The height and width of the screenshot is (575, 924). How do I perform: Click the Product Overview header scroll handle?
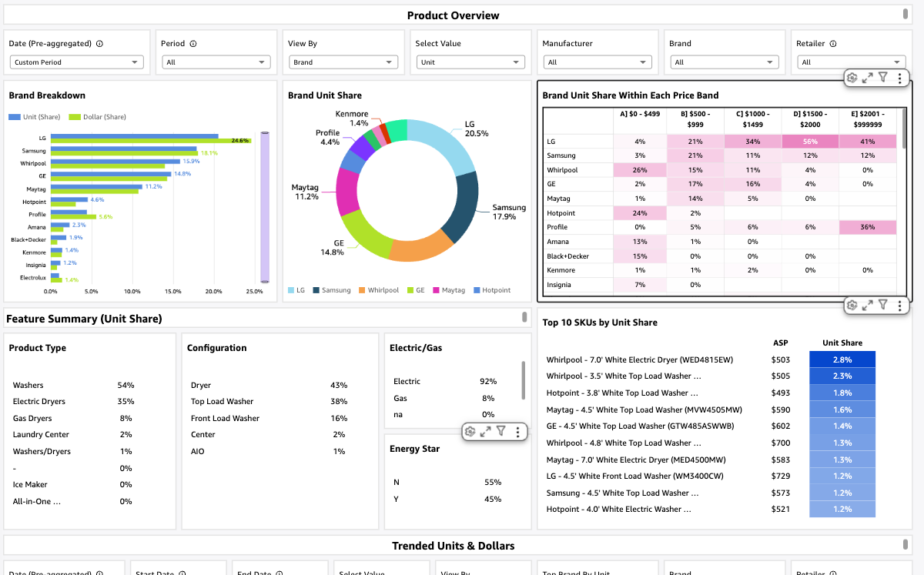click(906, 14)
